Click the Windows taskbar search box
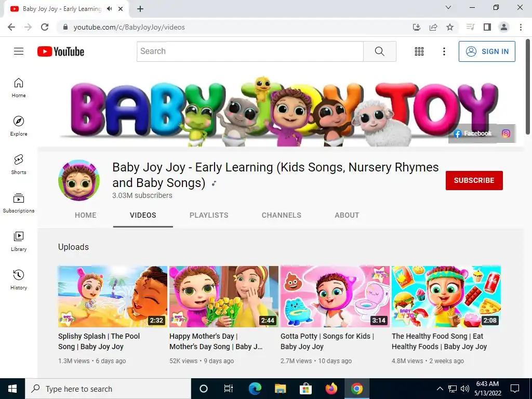 [108, 389]
